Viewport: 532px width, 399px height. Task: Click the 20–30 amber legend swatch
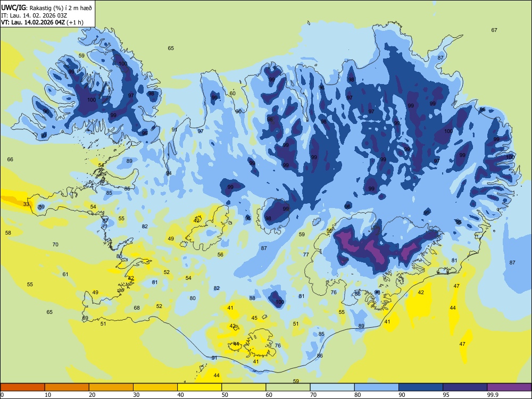coord(111,387)
